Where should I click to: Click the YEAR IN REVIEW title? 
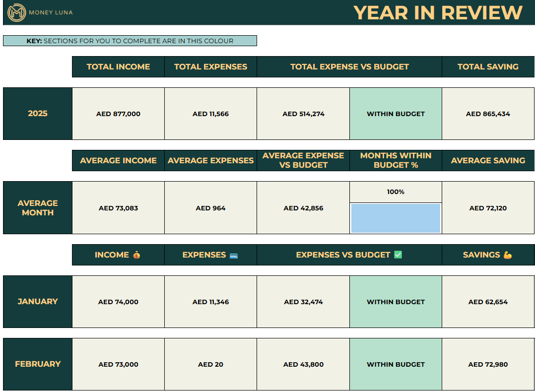(438, 13)
